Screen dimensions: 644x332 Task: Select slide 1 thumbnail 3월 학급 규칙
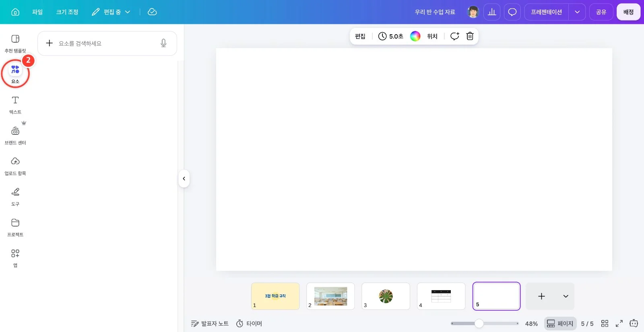(x=275, y=296)
